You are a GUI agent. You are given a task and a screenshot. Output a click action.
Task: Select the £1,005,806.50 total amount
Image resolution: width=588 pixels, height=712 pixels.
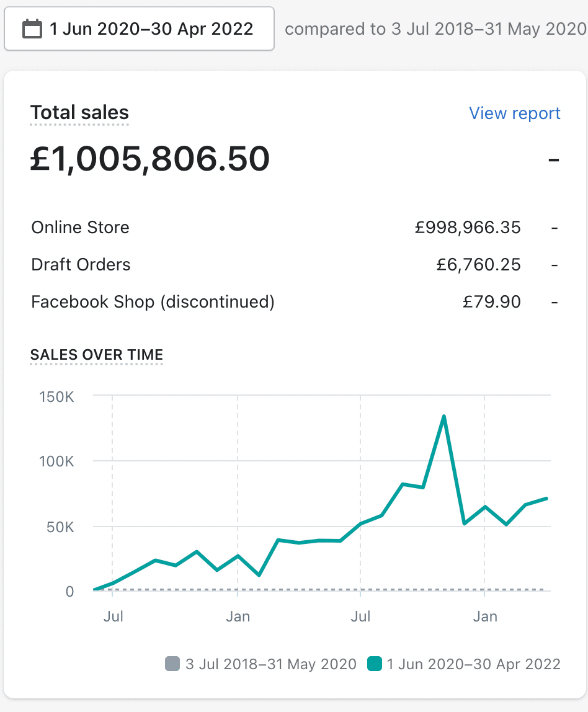[150, 159]
